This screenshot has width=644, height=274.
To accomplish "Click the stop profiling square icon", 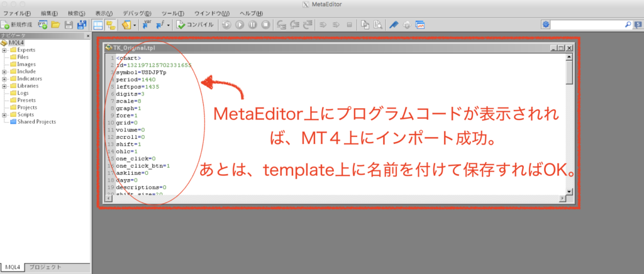I will [x=350, y=25].
